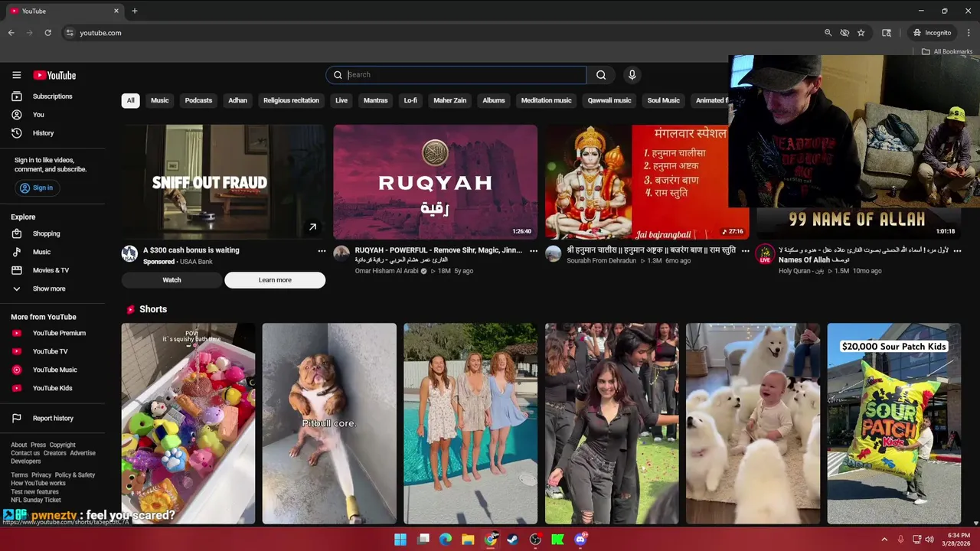Open Microsoft Edge from the taskbar
Image resolution: width=980 pixels, height=551 pixels.
[446, 540]
